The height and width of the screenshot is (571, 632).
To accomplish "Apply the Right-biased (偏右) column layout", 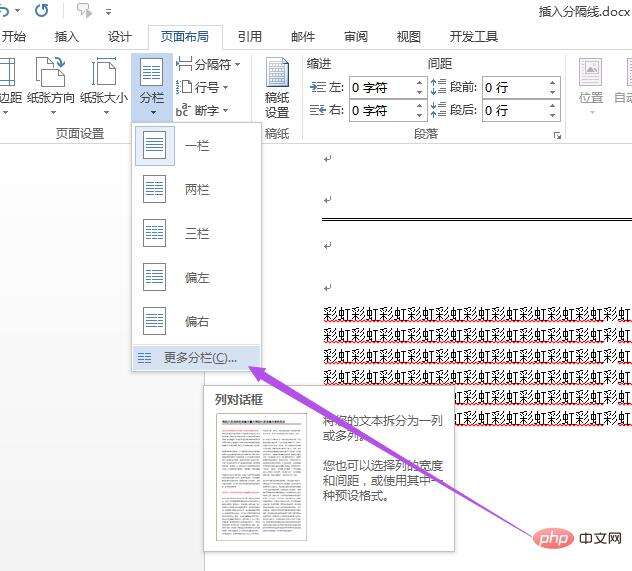I will coord(196,321).
